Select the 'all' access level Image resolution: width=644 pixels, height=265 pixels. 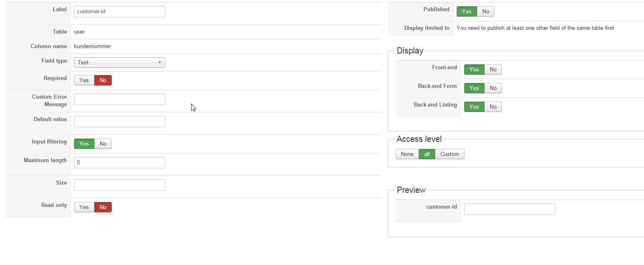coord(427,154)
